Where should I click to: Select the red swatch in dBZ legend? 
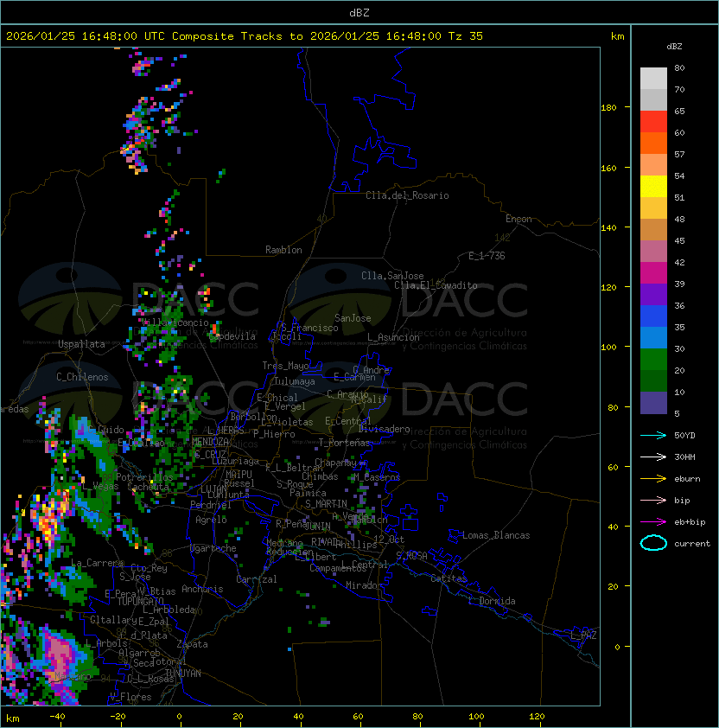coord(653,122)
